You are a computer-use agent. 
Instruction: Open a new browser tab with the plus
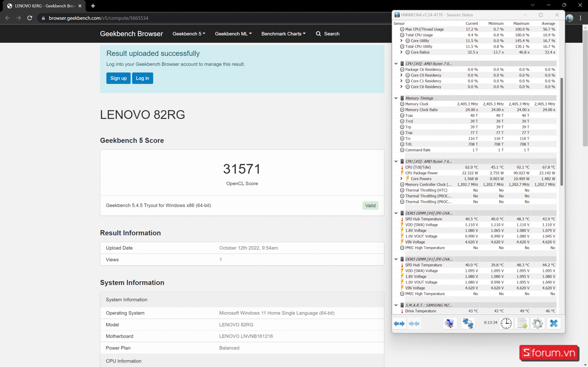[93, 6]
